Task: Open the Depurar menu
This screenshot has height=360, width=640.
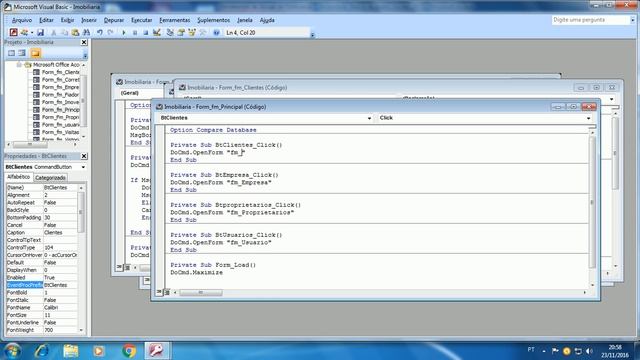Action: 114,20
